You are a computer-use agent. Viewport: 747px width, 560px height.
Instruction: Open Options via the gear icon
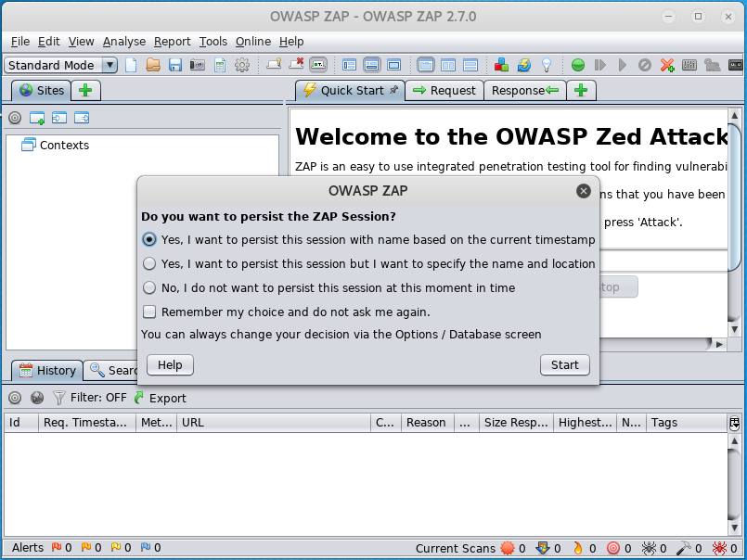(242, 65)
